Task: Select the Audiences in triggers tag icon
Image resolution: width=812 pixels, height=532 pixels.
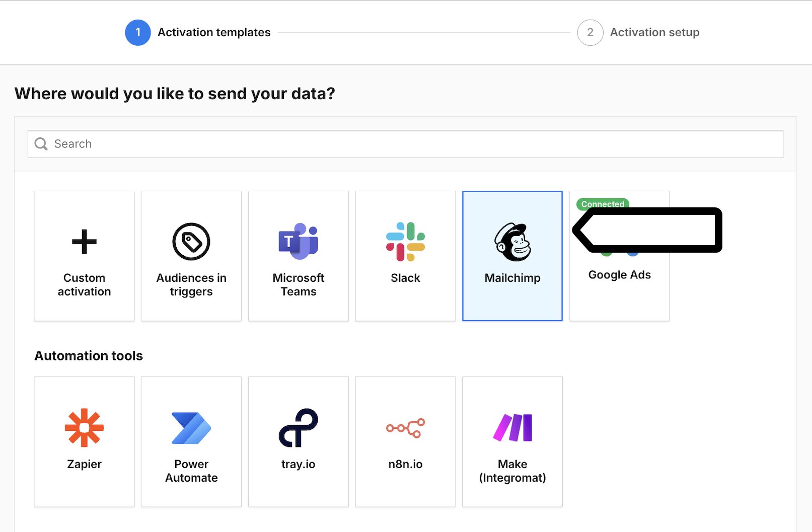Action: coord(191,242)
